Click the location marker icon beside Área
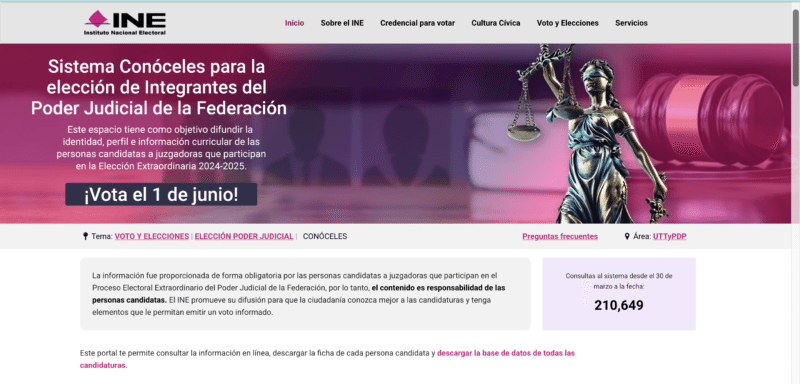 point(627,237)
